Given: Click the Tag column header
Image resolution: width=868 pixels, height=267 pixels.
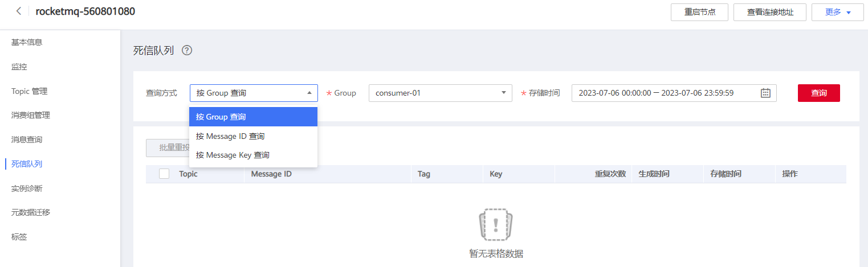Looking at the screenshot, I should point(423,174).
